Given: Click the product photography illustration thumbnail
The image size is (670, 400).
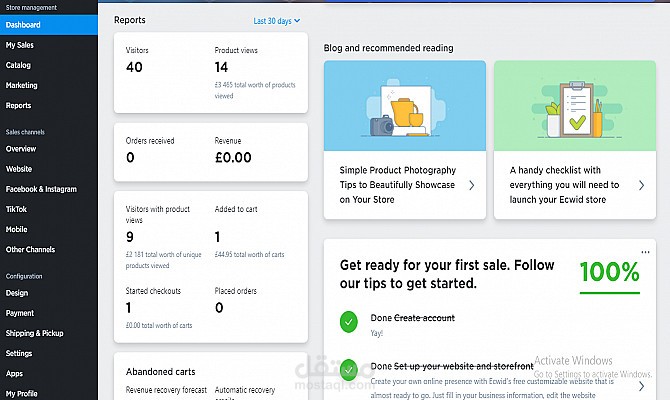Looking at the screenshot, I should click(x=405, y=106).
